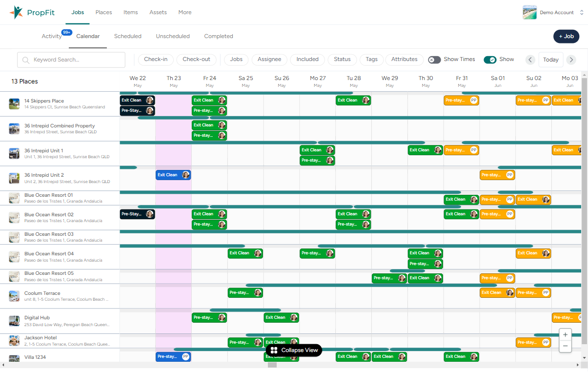Click the Today button
The width and height of the screenshot is (588, 372).
pos(551,60)
